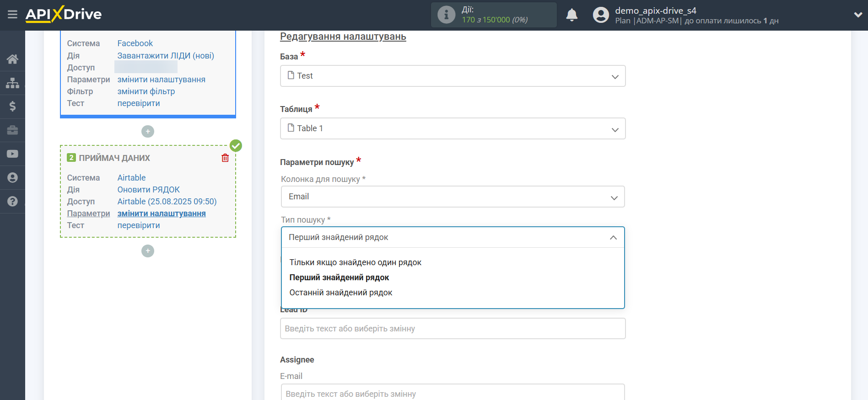Delete the data receiver block with trash icon
This screenshot has width=868, height=400.
[x=225, y=158]
